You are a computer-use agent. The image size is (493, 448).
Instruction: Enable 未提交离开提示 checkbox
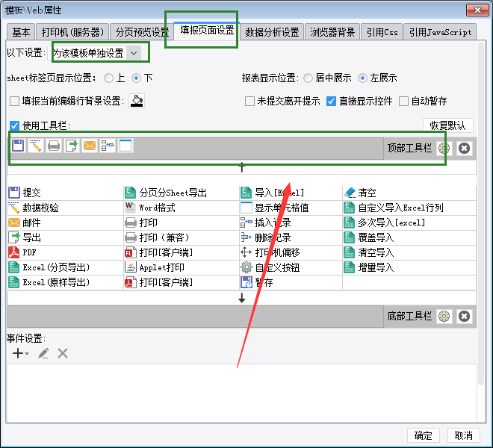pos(249,102)
